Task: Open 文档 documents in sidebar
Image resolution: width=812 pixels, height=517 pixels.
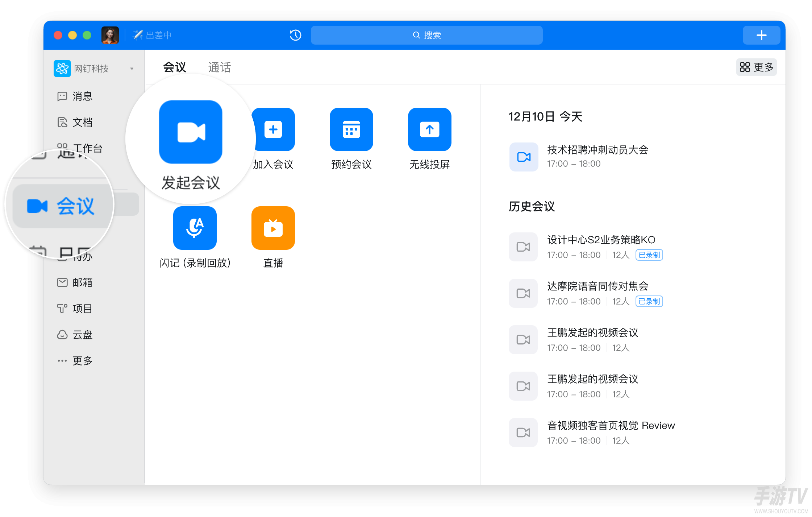Action: pos(75,122)
